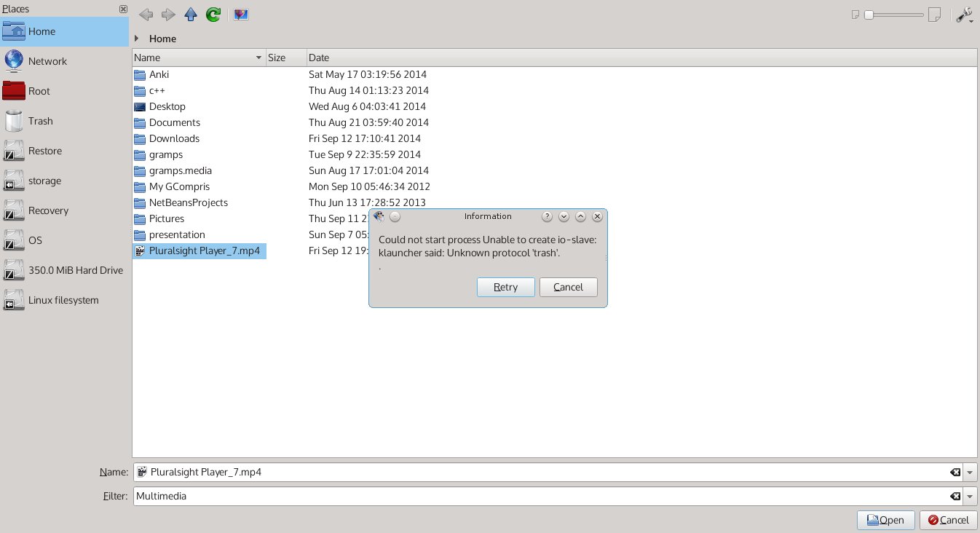
Task: Go to parent folder with up arrow
Action: point(191,15)
